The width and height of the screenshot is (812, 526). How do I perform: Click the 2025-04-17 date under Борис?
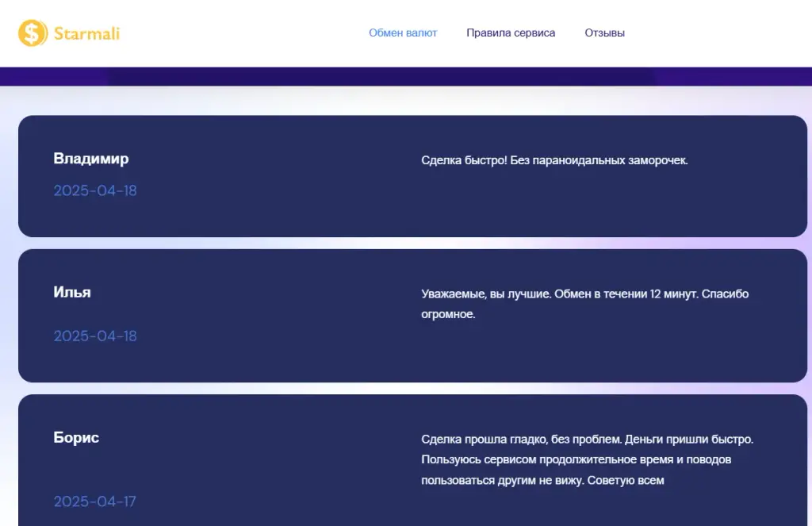coord(95,501)
